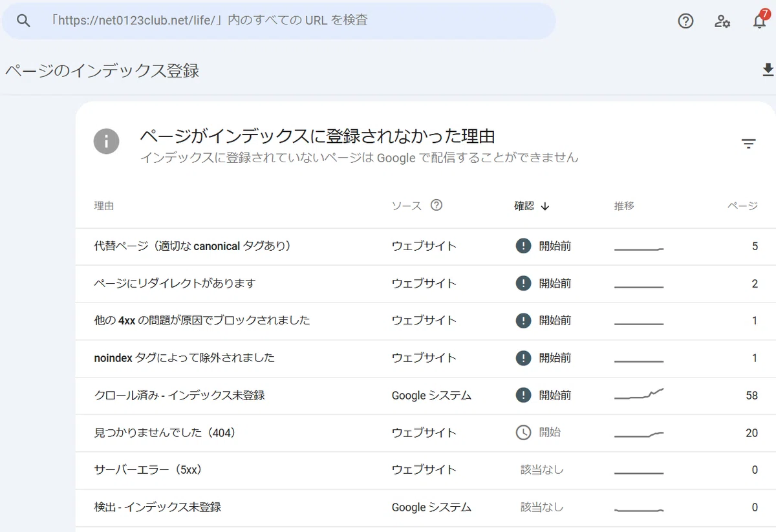Open noindex タグによって除外されました row
The image size is (776, 532).
[x=426, y=358]
